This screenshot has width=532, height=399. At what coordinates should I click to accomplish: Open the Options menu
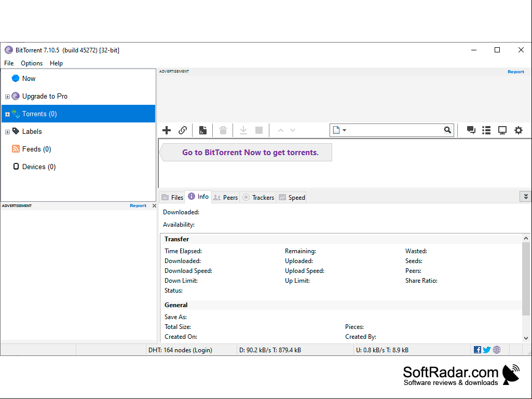32,63
